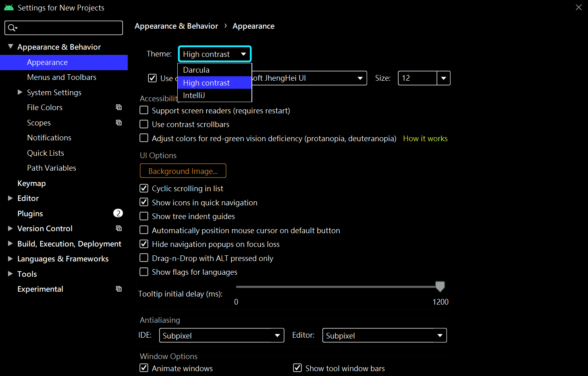Click the Plugins update count badge
Viewport: 588px width, 376px height.
118,213
